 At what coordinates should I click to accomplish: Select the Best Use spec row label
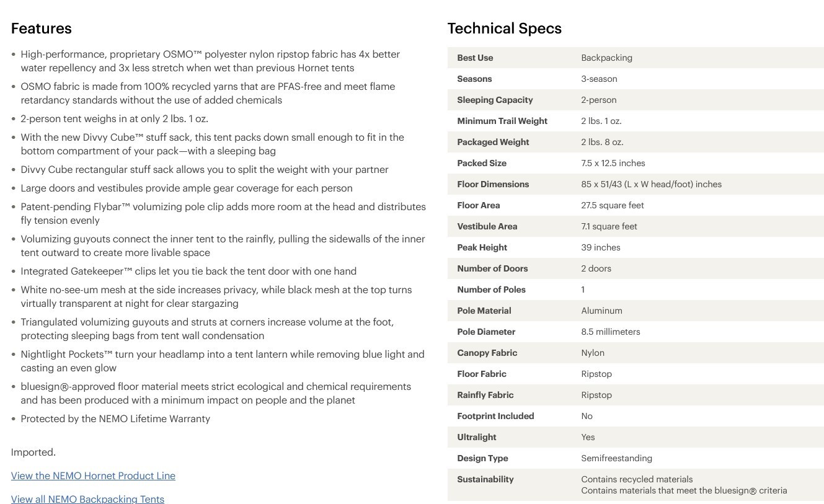[475, 58]
